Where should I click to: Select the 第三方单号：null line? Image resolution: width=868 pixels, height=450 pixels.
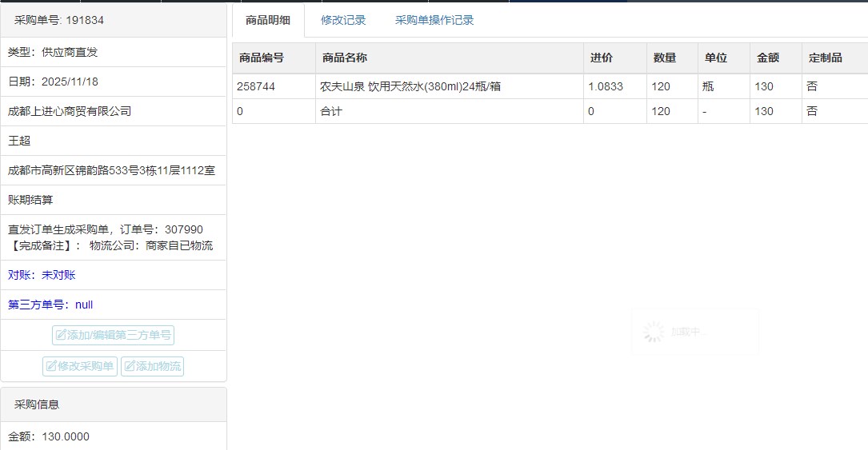pos(50,305)
